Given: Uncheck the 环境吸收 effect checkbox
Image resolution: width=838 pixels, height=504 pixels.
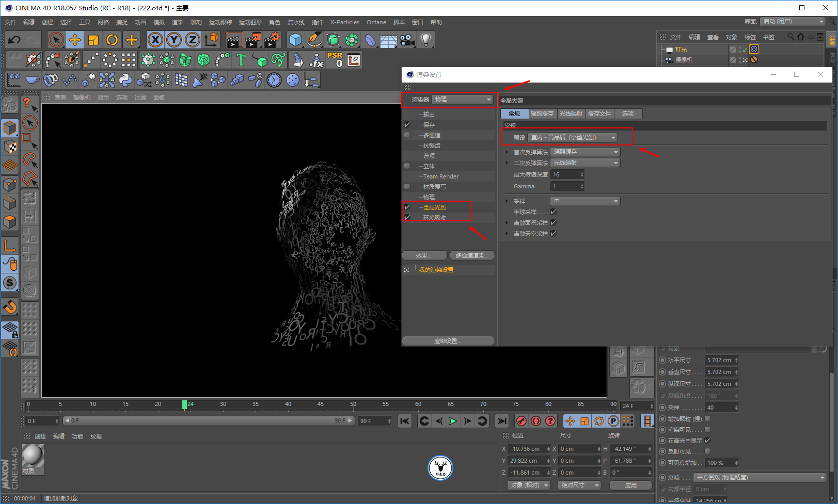Looking at the screenshot, I should pos(407,218).
